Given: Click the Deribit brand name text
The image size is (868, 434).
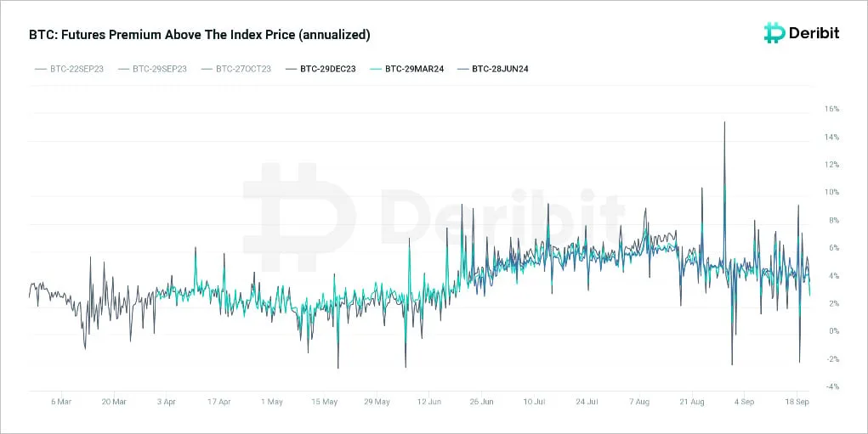Looking at the screenshot, I should (x=814, y=33).
